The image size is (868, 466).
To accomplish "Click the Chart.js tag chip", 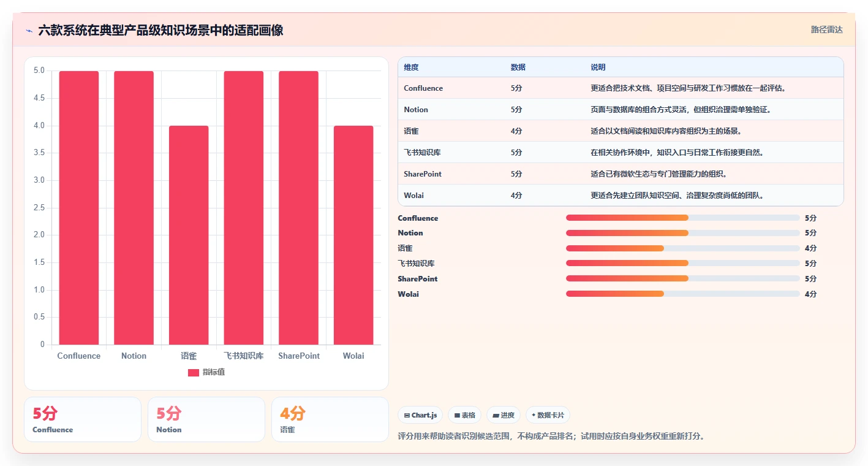I will point(420,415).
